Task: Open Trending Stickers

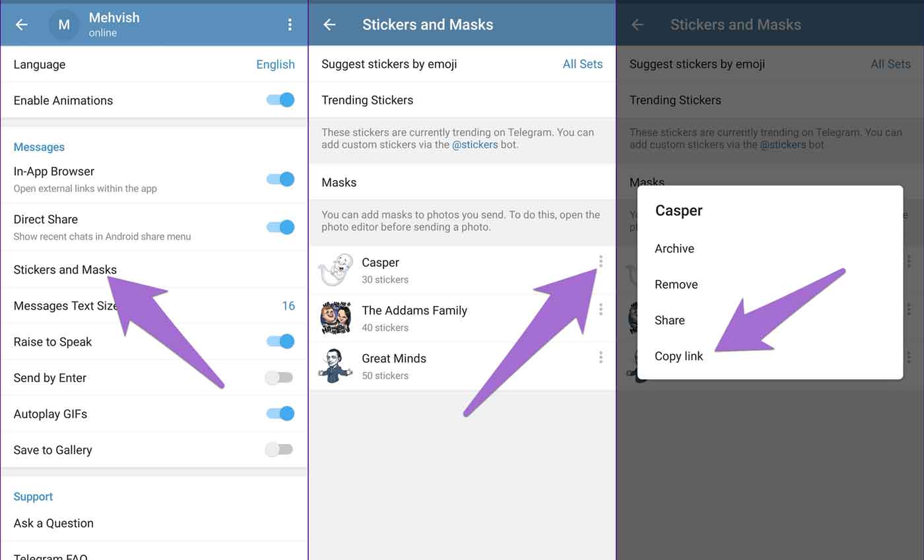Action: click(462, 100)
